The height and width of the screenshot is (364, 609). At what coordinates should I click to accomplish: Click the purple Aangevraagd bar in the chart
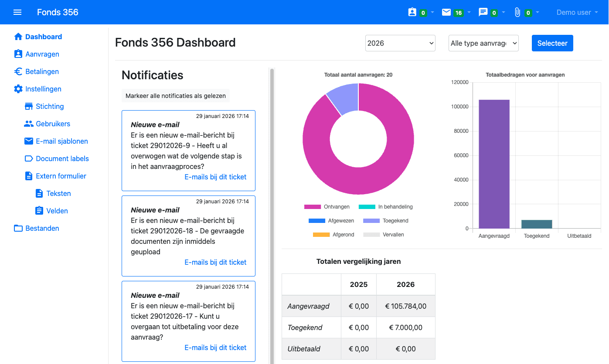[x=494, y=164]
